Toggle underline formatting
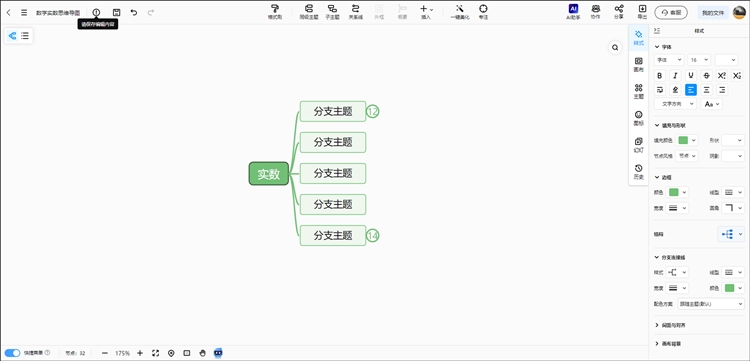750x361 pixels. tap(691, 76)
